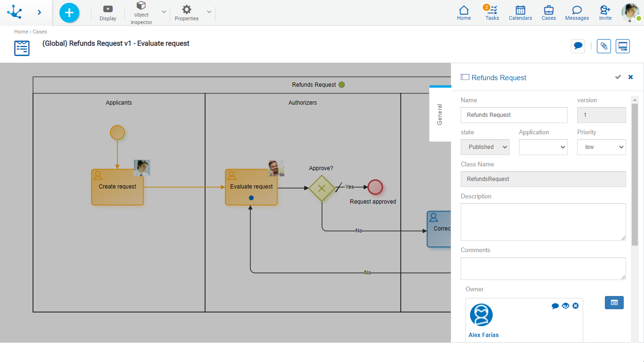Open the Display toolbar option
The image size is (644, 362).
coord(108,13)
